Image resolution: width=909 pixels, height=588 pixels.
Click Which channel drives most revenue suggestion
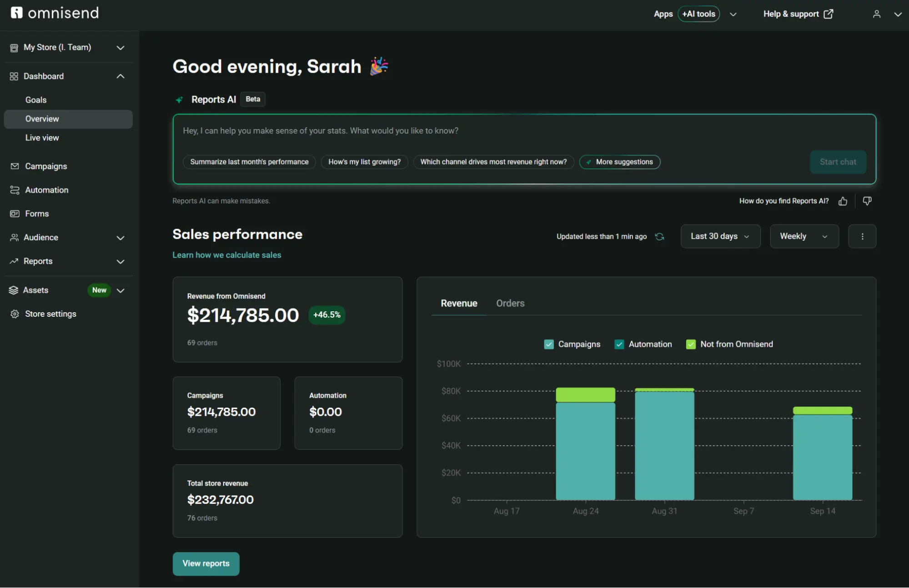493,162
